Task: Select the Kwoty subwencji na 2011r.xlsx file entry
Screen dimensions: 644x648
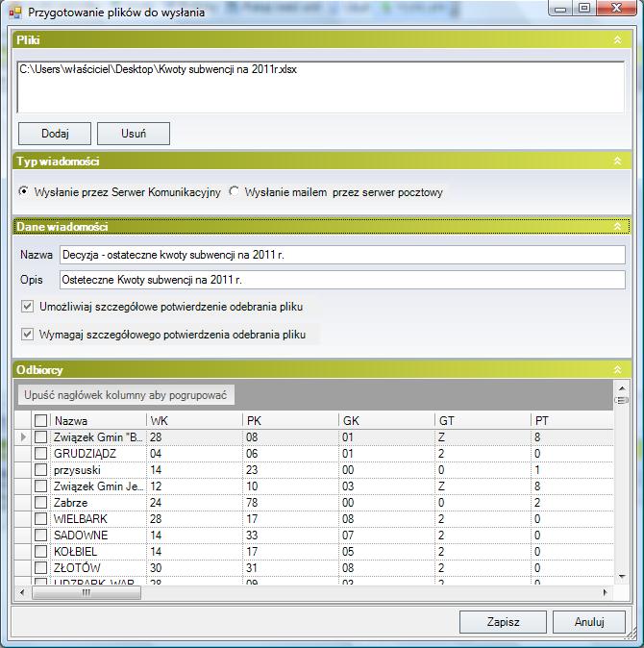Action: pos(159,69)
